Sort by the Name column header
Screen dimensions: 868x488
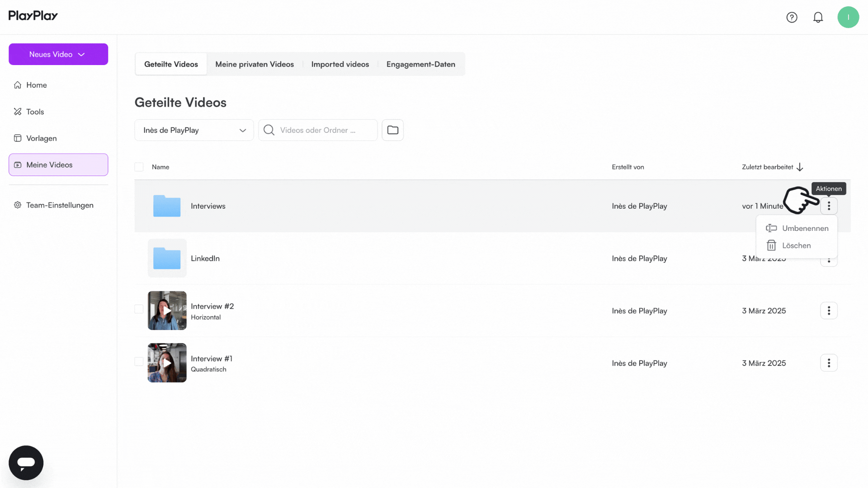[160, 167]
